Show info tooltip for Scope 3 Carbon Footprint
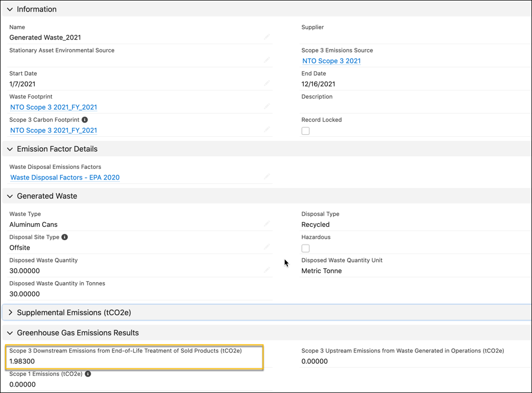This screenshot has width=532, height=393. (85, 120)
